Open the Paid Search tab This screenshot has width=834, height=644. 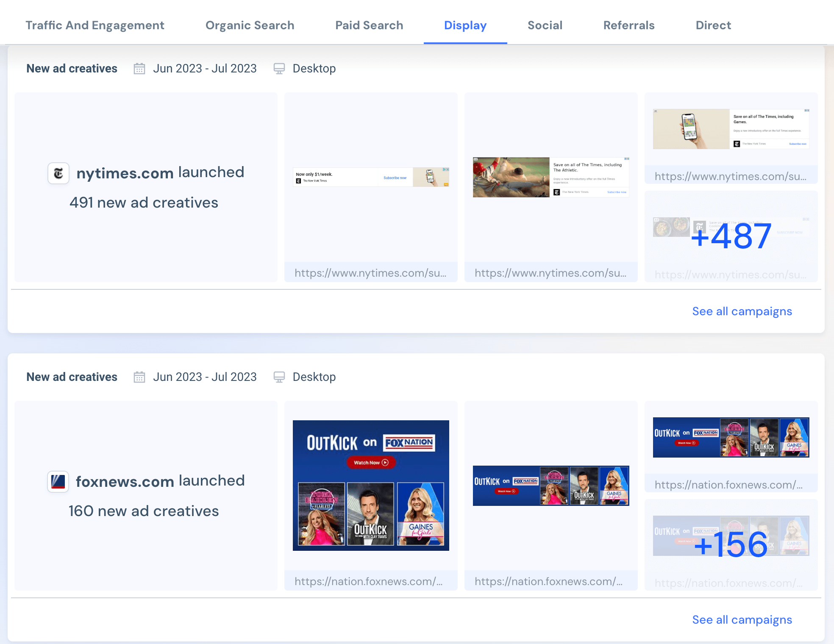coord(369,25)
